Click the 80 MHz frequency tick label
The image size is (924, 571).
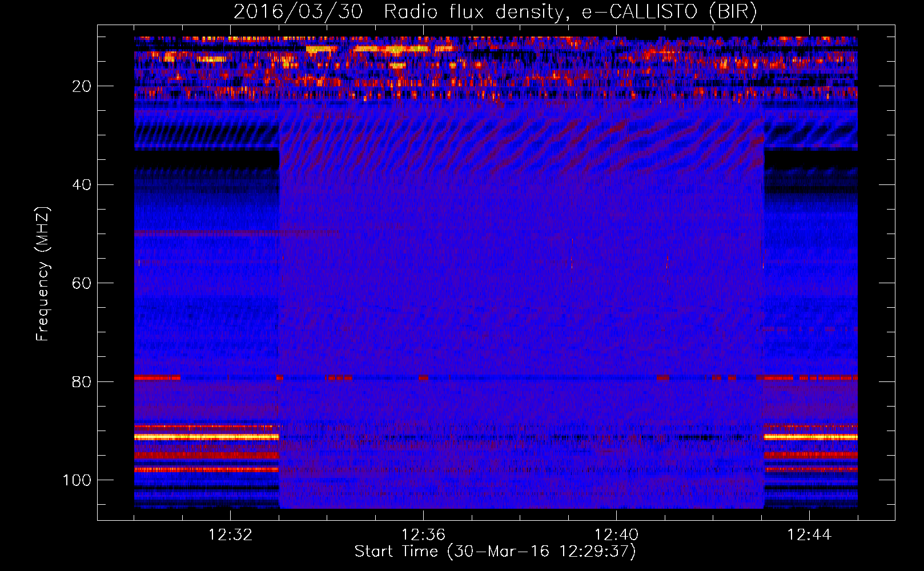click(82, 382)
